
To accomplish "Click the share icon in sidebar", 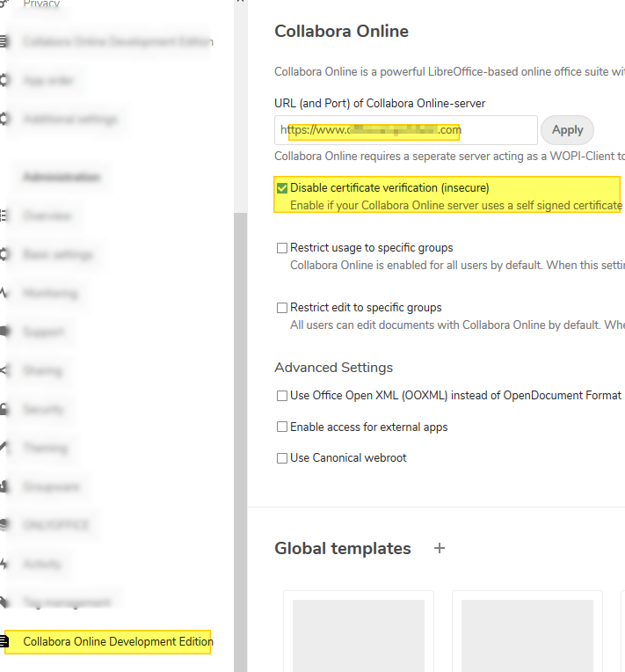I will [4, 370].
